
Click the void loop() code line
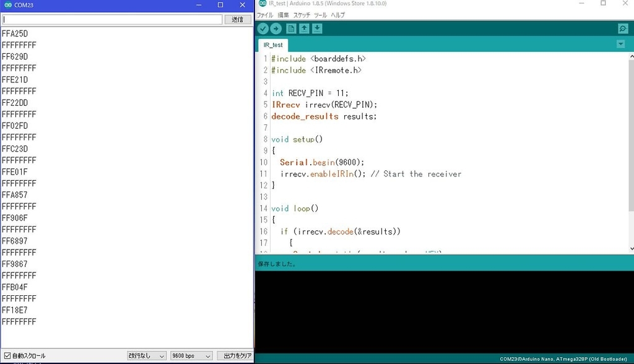(295, 209)
